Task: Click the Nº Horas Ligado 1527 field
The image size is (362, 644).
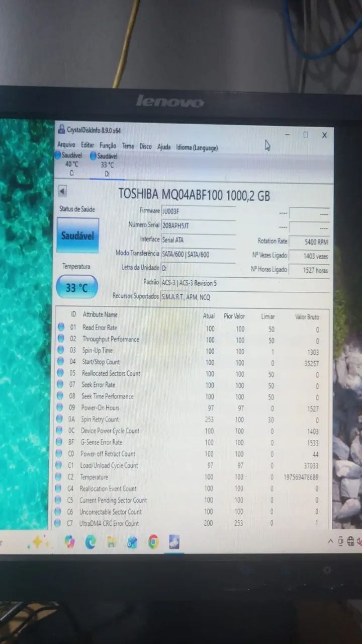Action: pyautogui.click(x=310, y=270)
